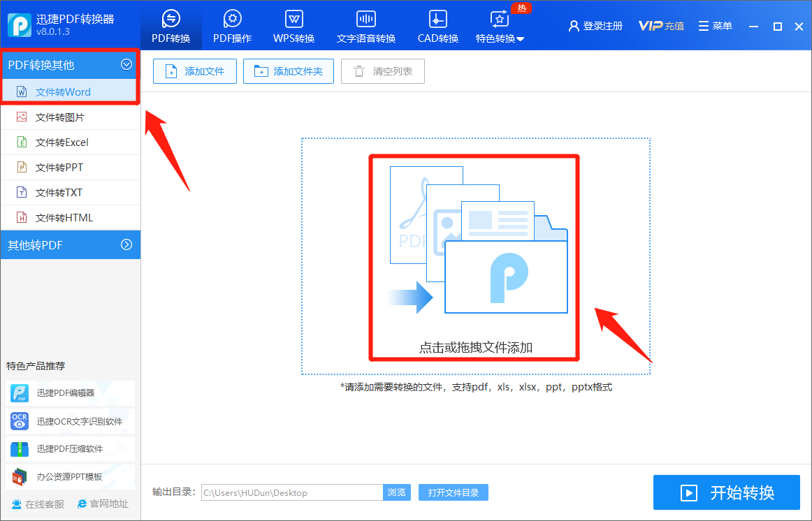Choose 文件转Excel conversion
The height and width of the screenshot is (521, 812).
[x=70, y=142]
